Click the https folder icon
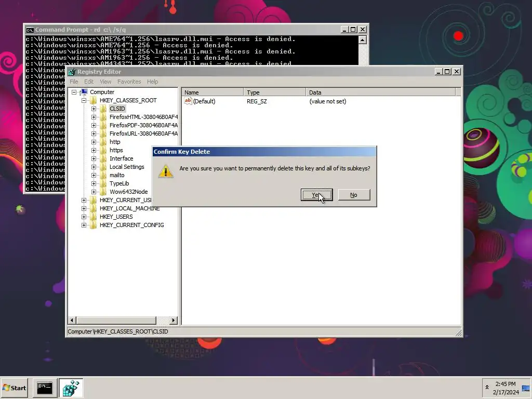The image size is (532, 399). [x=103, y=150]
